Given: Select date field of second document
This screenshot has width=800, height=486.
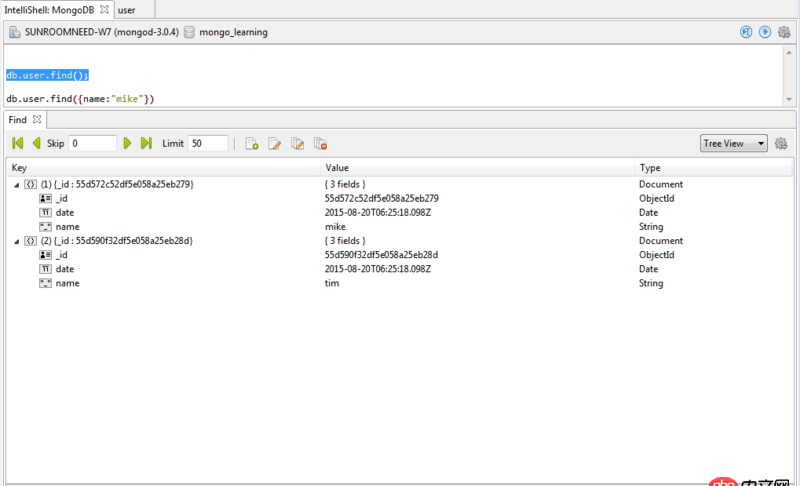Looking at the screenshot, I should (399, 269).
